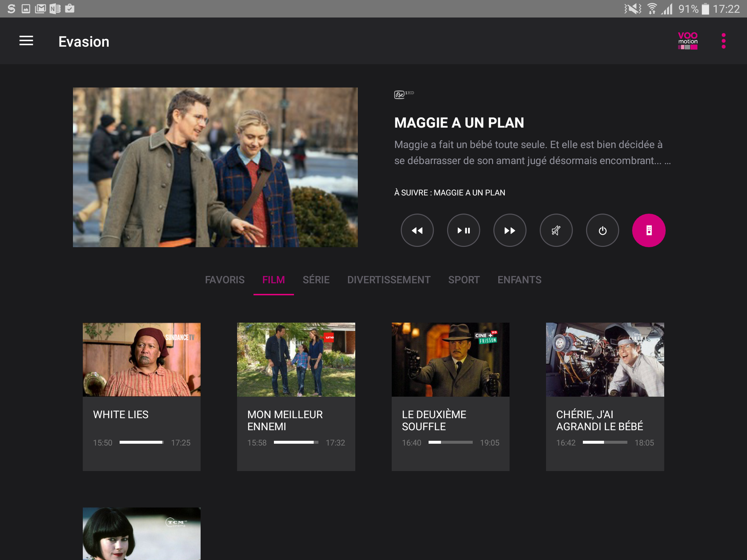Switch to the ENFANTS tab
The height and width of the screenshot is (560, 747).
coord(519,280)
